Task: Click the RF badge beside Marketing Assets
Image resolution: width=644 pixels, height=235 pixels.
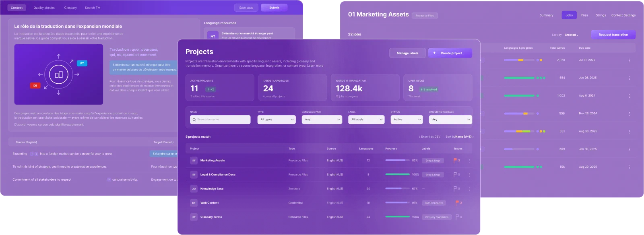Action: coord(194,161)
